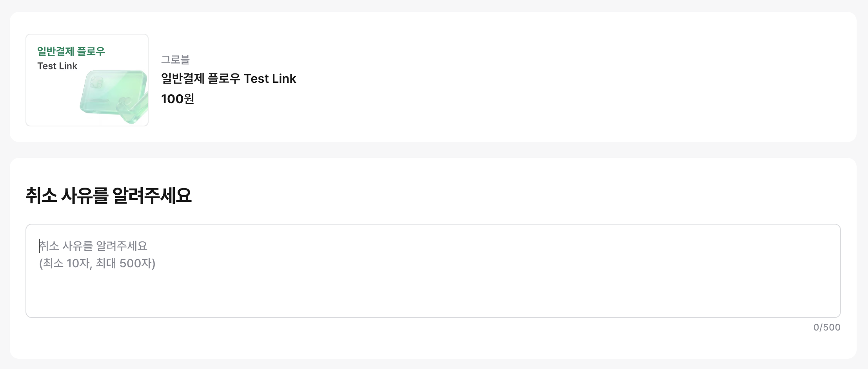The image size is (868, 369).
Task: Click green 일반결제 플로우 text in thumbnail
Action: click(71, 51)
